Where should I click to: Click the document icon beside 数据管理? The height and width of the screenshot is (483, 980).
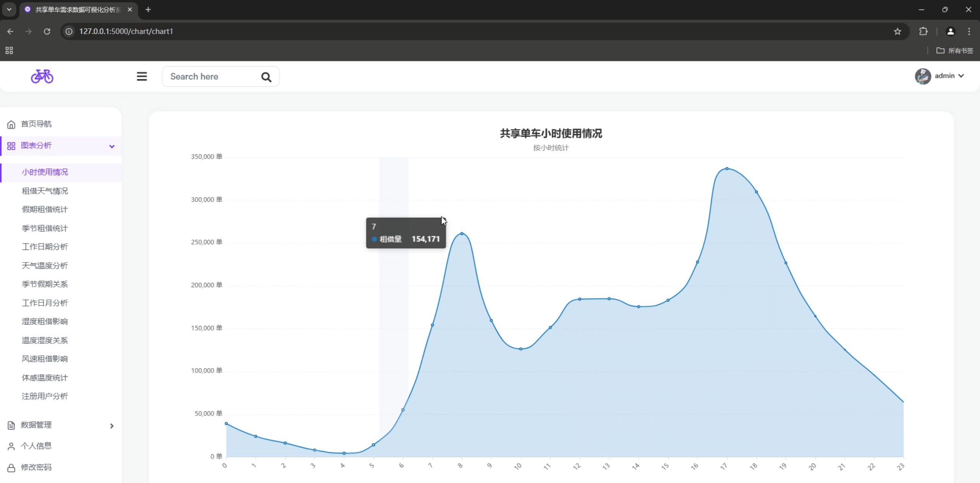[x=11, y=426]
